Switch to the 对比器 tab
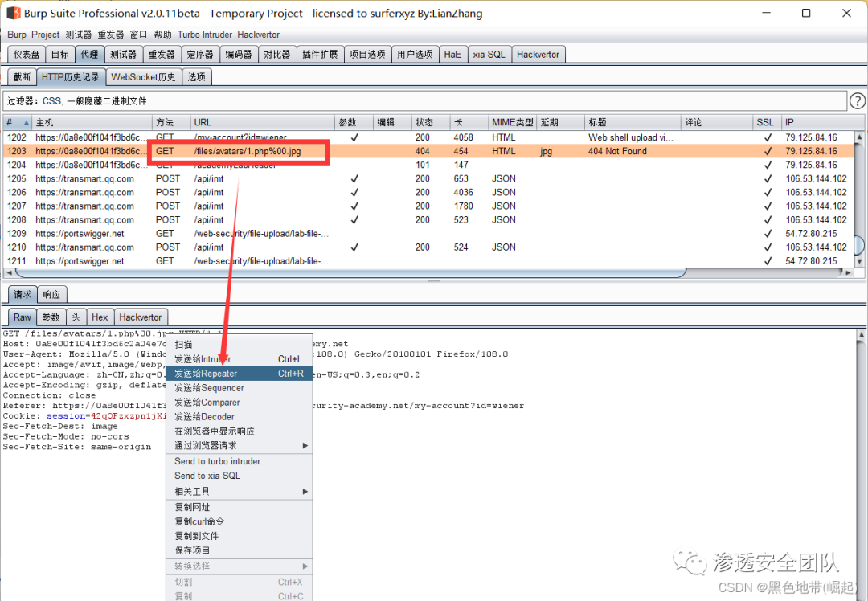 tap(276, 54)
